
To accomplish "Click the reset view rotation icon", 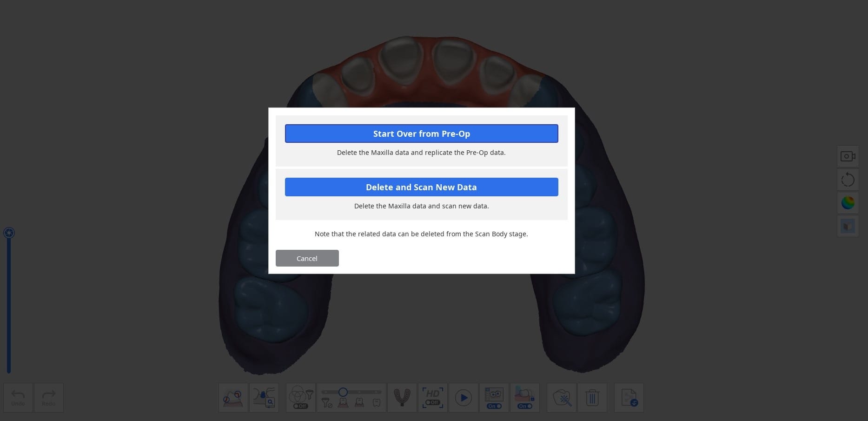I will pyautogui.click(x=848, y=180).
